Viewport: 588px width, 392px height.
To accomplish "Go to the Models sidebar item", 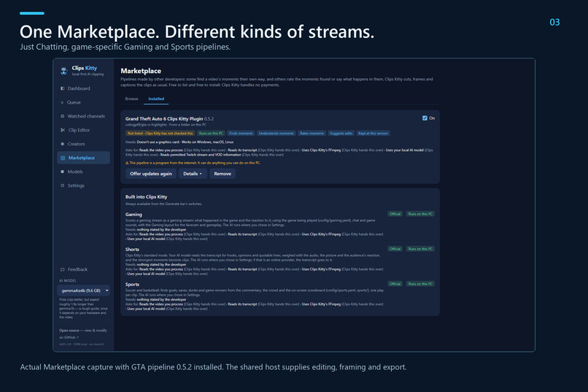I will pos(83,172).
